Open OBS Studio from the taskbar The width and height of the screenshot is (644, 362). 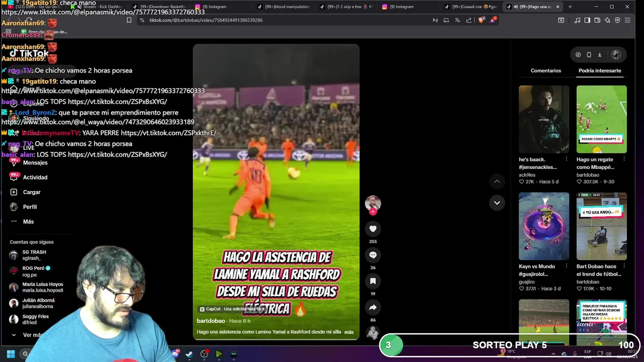click(204, 354)
